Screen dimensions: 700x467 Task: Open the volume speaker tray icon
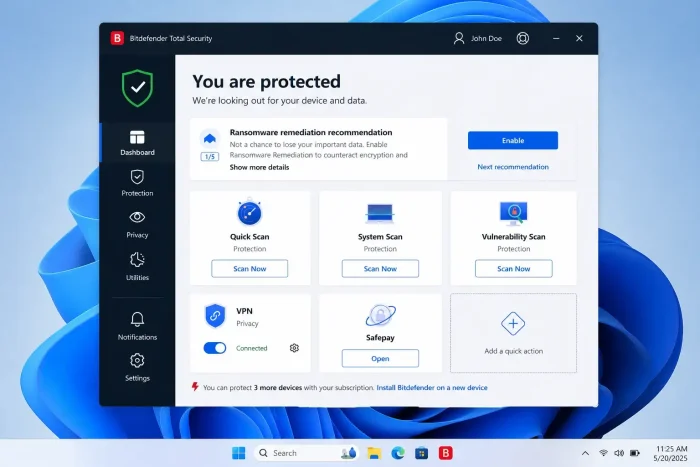click(619, 453)
